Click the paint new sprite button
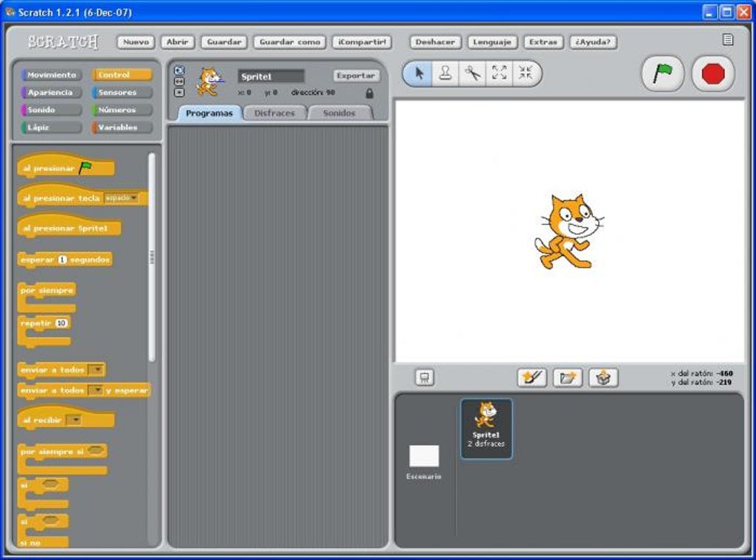Viewport: 756px width, 560px height. 532,378
